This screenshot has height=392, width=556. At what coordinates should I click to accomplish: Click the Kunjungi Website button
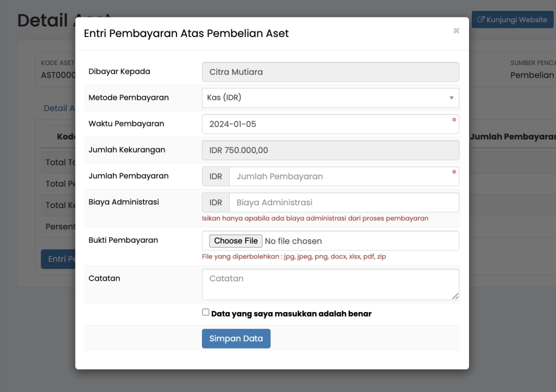[512, 20]
